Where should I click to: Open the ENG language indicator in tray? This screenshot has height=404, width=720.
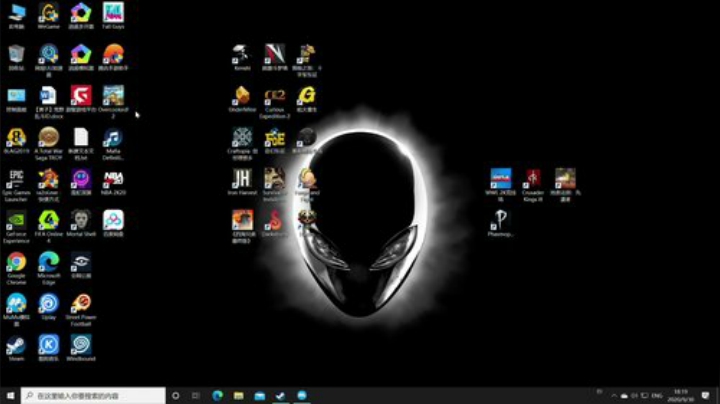pos(657,396)
